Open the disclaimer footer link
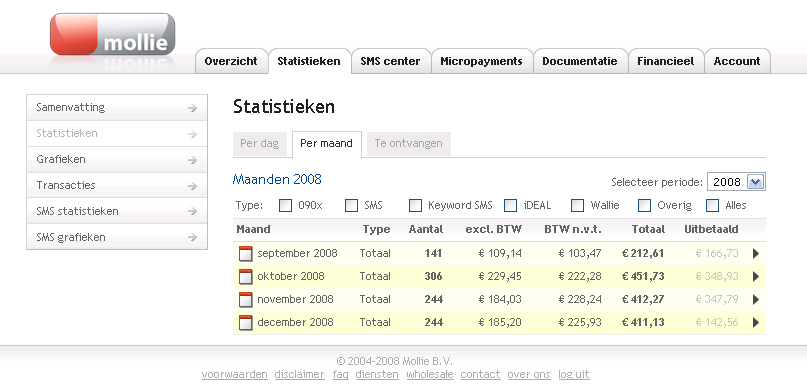The image size is (807, 392). (x=300, y=375)
